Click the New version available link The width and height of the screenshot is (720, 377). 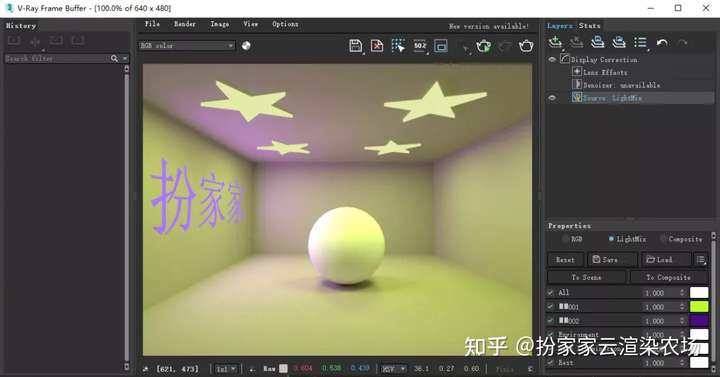point(489,26)
